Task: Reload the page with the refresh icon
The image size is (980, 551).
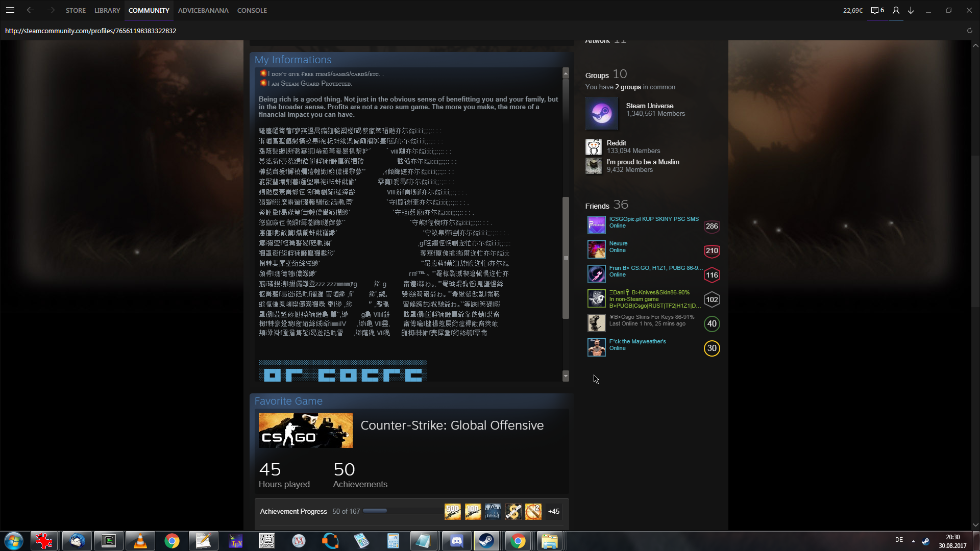Action: tap(970, 31)
